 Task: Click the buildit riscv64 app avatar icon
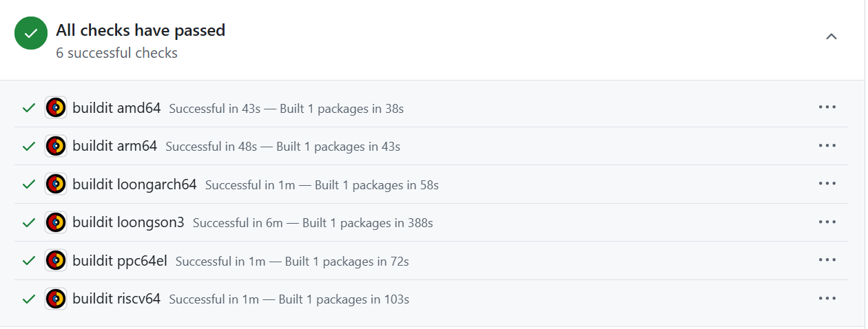click(x=56, y=299)
